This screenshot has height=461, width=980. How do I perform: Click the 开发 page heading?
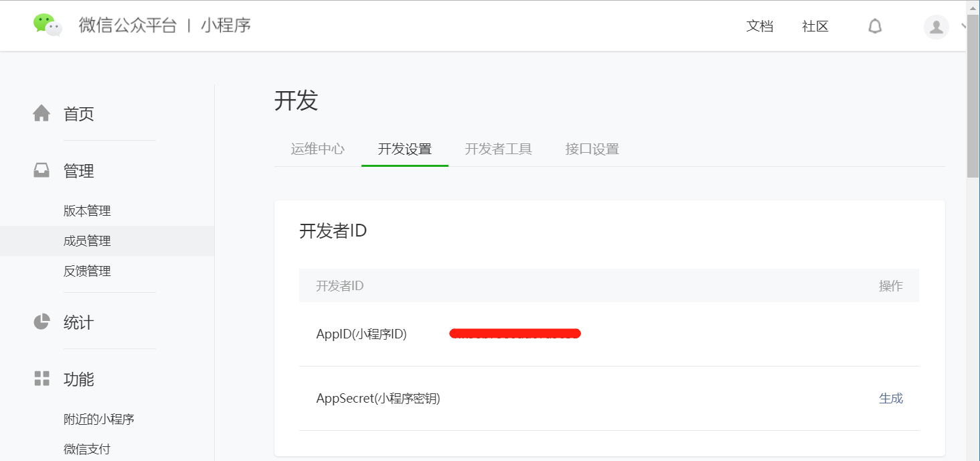coord(296,101)
